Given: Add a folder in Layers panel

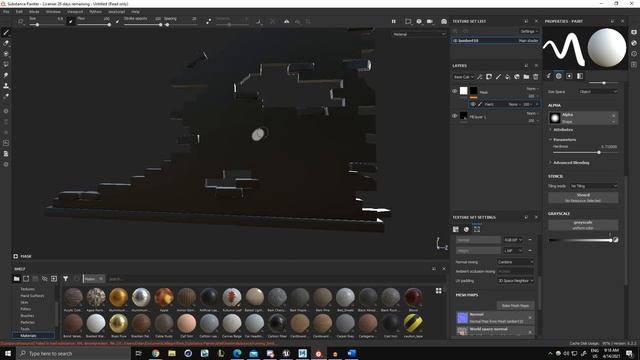Looking at the screenshot, I should (526, 77).
